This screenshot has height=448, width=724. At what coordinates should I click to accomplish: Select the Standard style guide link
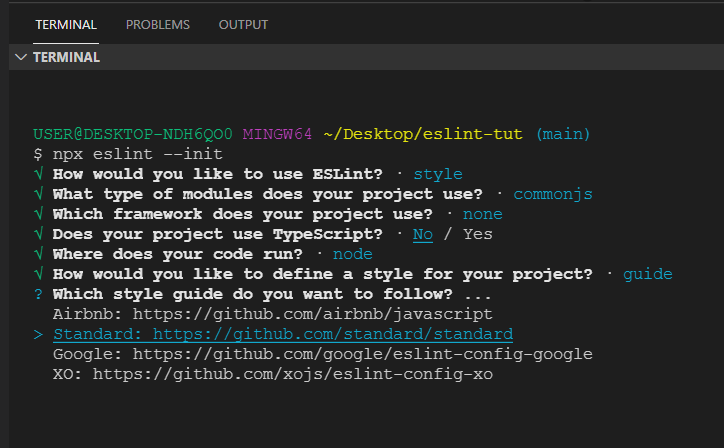(283, 333)
